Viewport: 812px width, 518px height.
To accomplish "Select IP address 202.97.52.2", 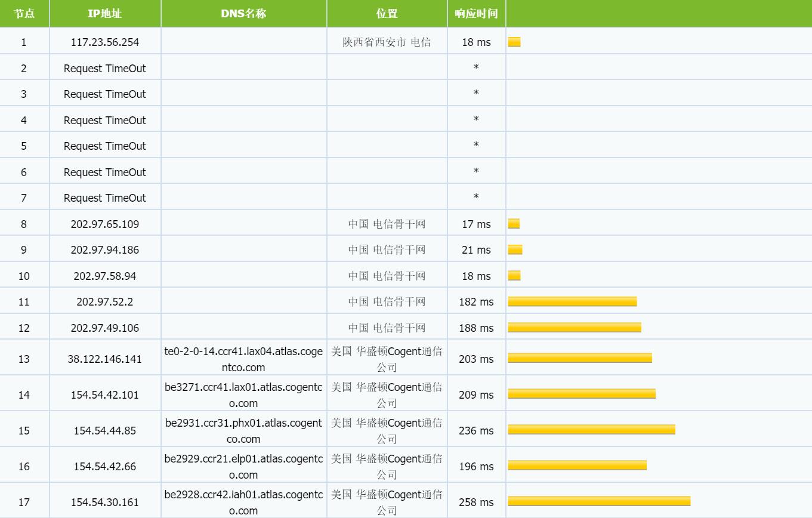I will tap(105, 302).
